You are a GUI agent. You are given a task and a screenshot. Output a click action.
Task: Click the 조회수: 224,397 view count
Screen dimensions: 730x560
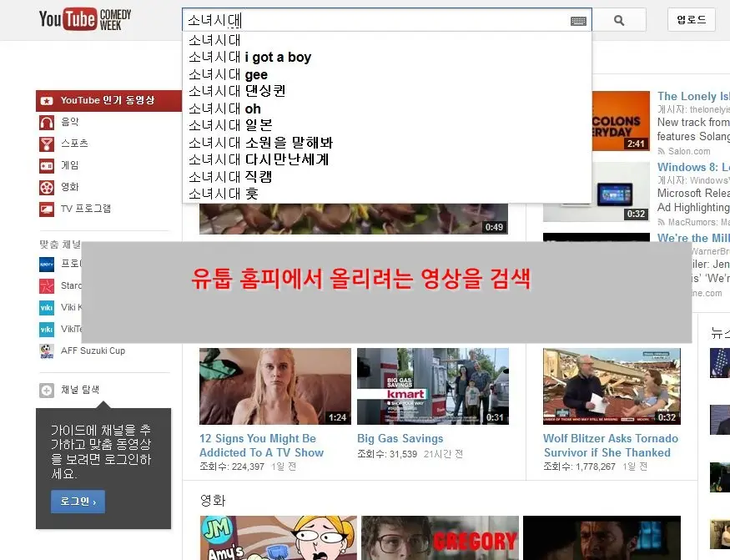[232, 467]
